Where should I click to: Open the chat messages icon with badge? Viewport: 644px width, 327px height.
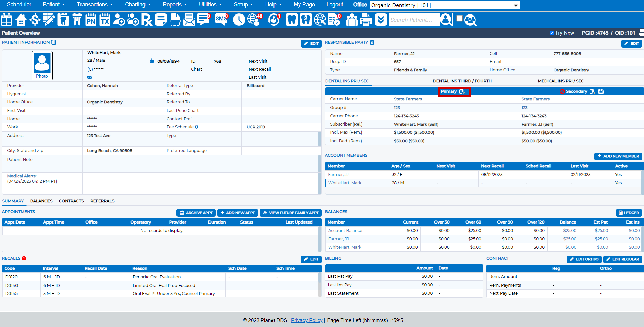204,20
